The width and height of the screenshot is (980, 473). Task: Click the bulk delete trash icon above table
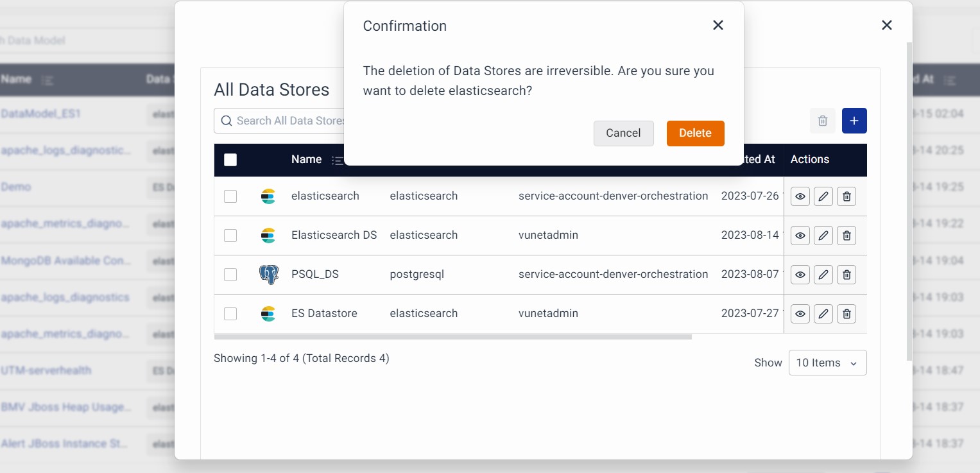coord(822,121)
